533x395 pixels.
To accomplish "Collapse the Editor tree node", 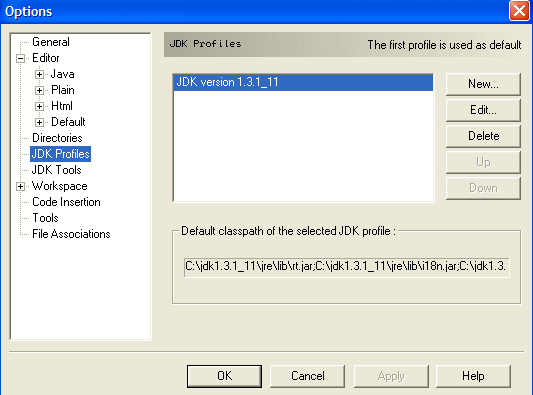I will coord(20,58).
